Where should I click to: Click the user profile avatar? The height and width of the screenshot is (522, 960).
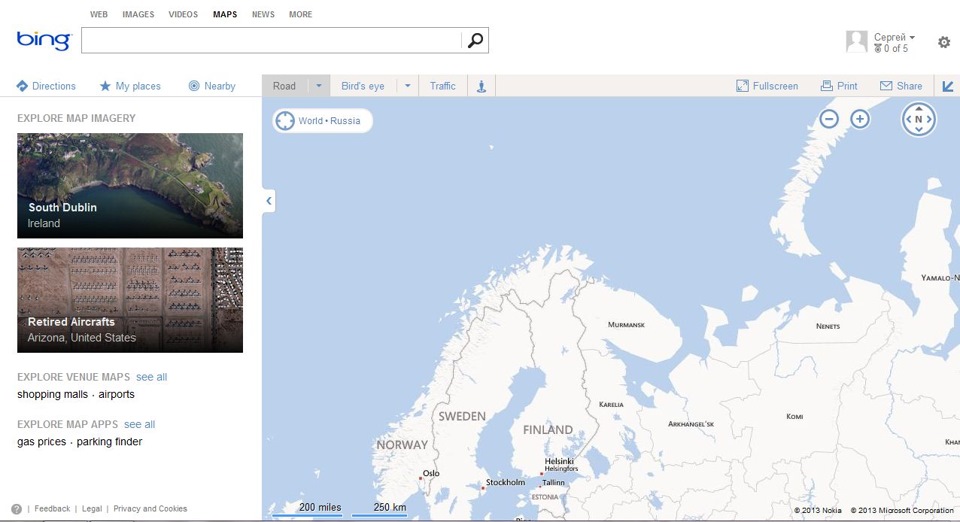pos(857,42)
